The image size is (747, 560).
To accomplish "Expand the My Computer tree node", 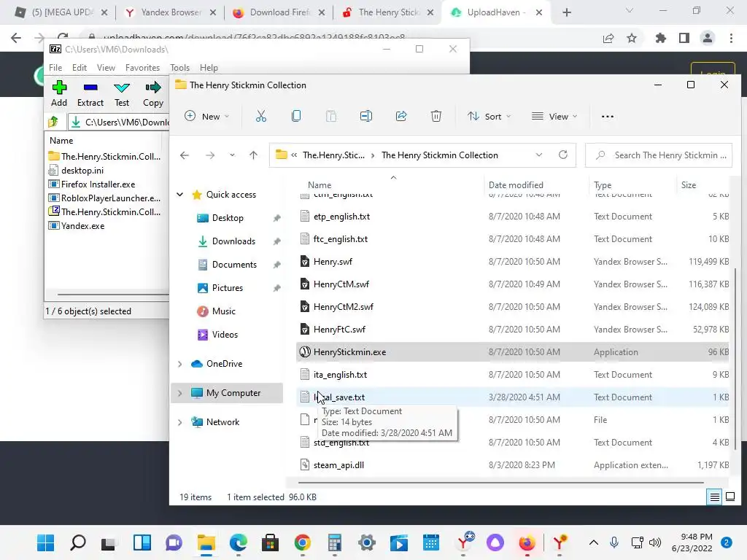I will point(179,393).
